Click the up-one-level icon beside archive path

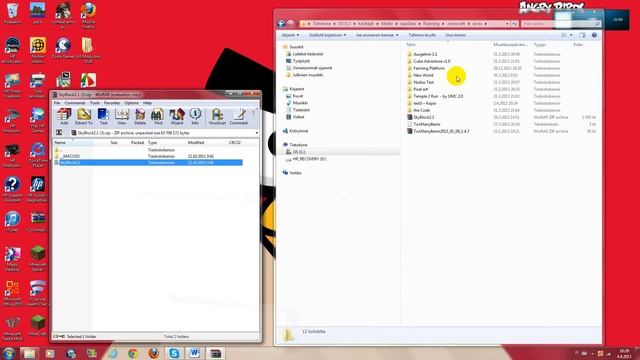59,133
